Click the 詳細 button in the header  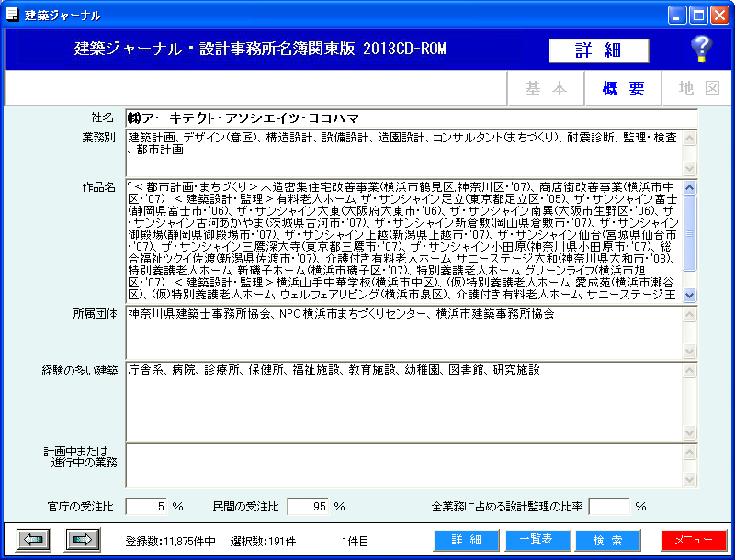pyautogui.click(x=599, y=50)
